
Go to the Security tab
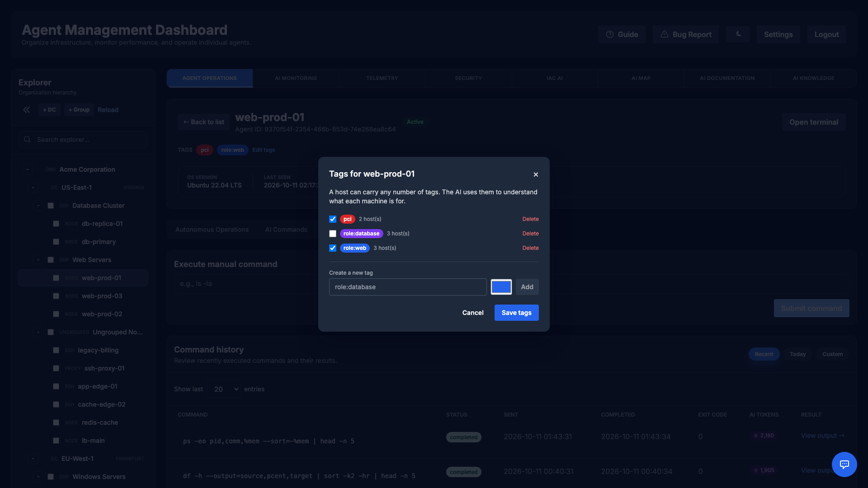click(468, 78)
